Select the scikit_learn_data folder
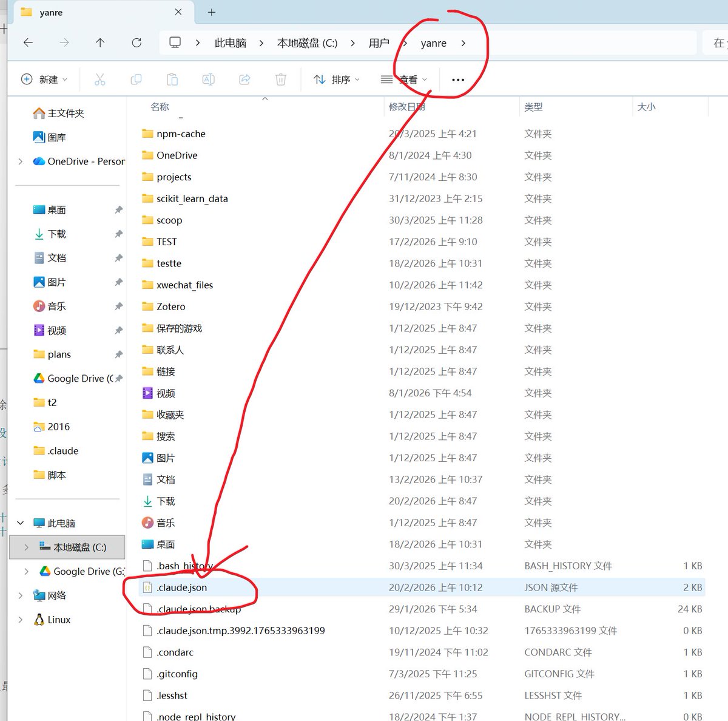This screenshot has width=728, height=721. (x=185, y=198)
